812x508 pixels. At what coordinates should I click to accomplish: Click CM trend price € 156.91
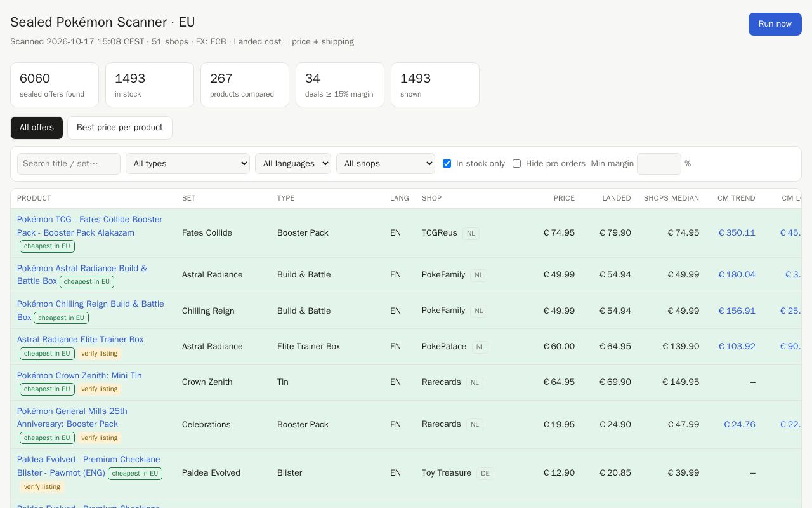pos(737,311)
